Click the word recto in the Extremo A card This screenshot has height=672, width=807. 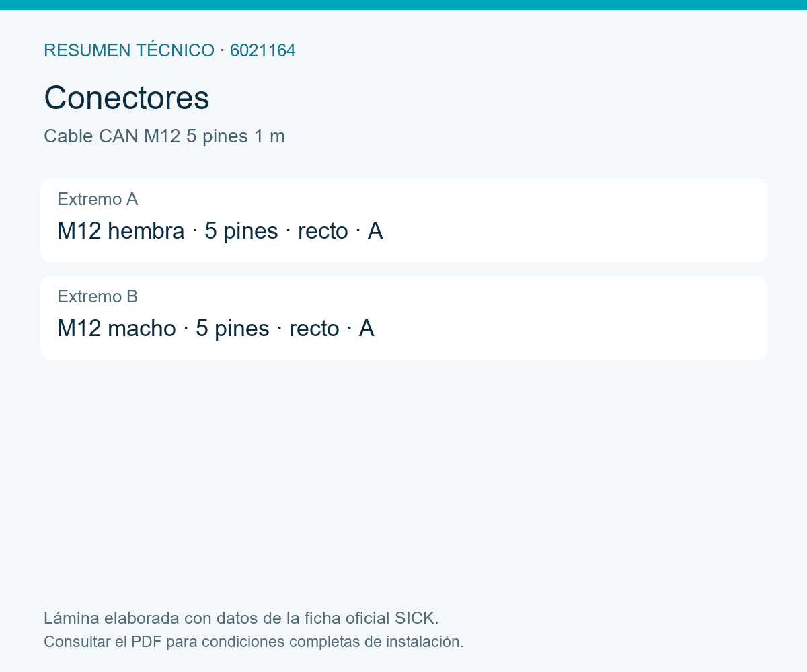[x=323, y=231]
